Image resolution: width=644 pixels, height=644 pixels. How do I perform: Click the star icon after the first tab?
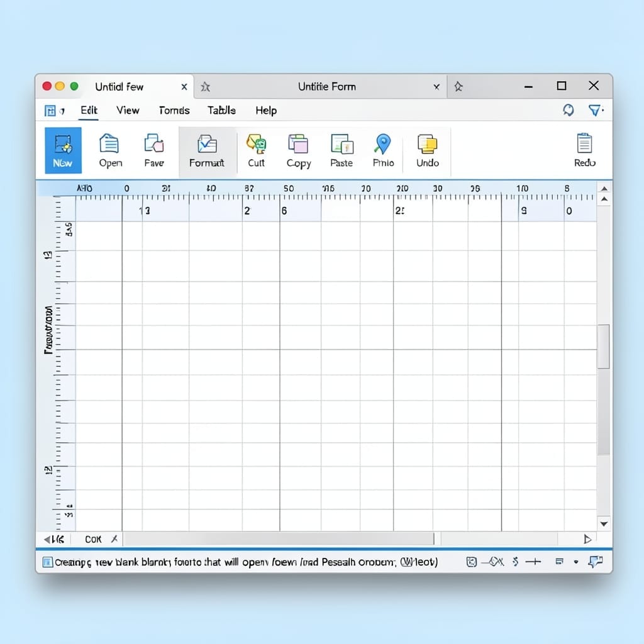206,87
